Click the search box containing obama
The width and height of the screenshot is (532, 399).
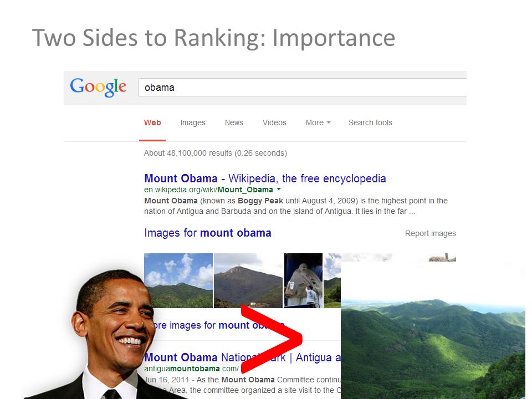coord(303,88)
